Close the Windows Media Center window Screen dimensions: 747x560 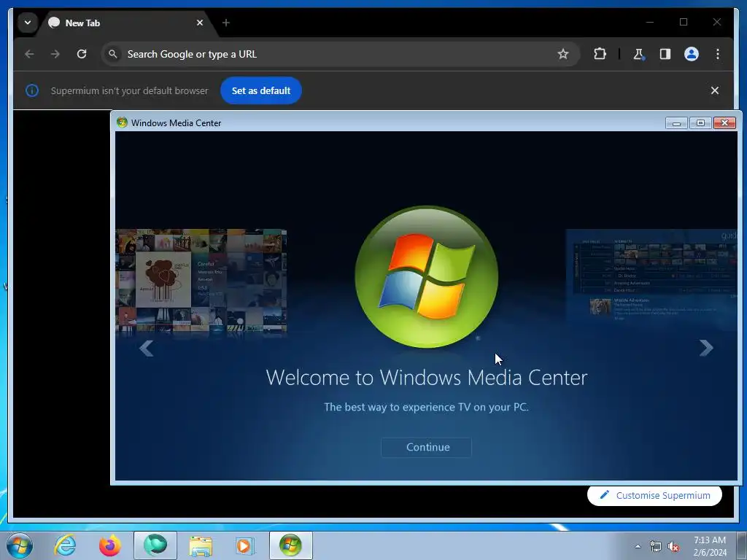724,122
